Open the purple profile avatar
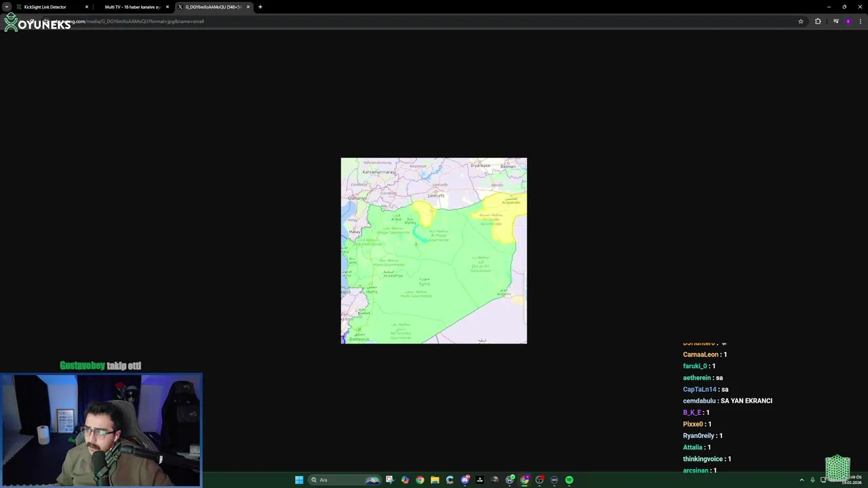Image resolution: width=868 pixels, height=488 pixels. tap(848, 21)
